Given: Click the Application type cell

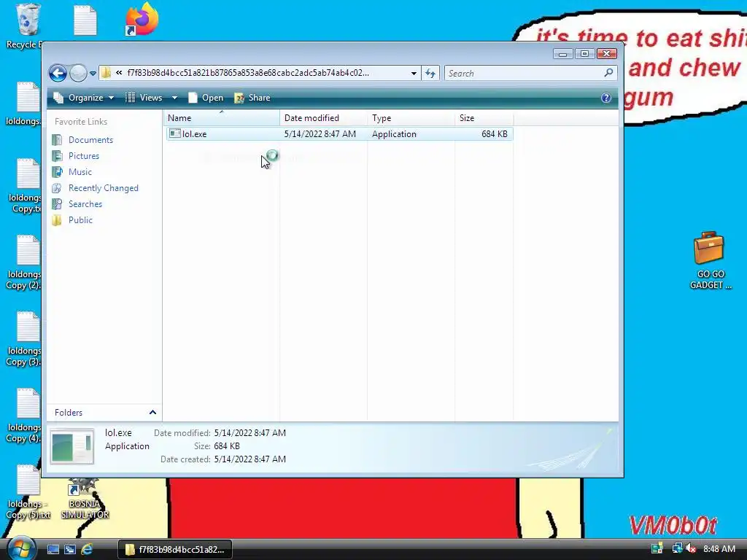Looking at the screenshot, I should (x=394, y=134).
